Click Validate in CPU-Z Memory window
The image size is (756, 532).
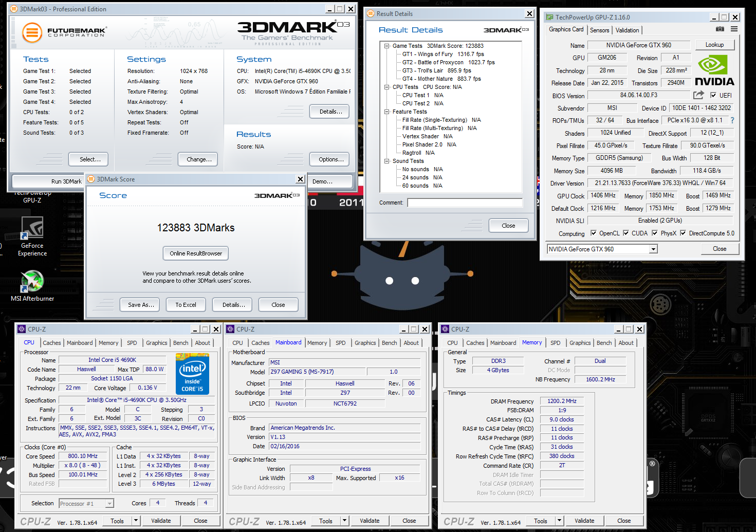[x=584, y=521]
